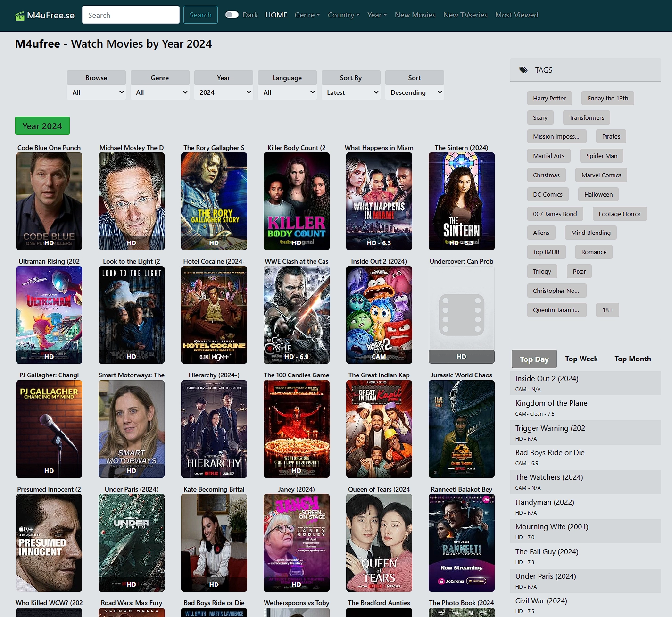672x617 pixels.
Task: Open the Genre filter dropdown
Action: (160, 92)
